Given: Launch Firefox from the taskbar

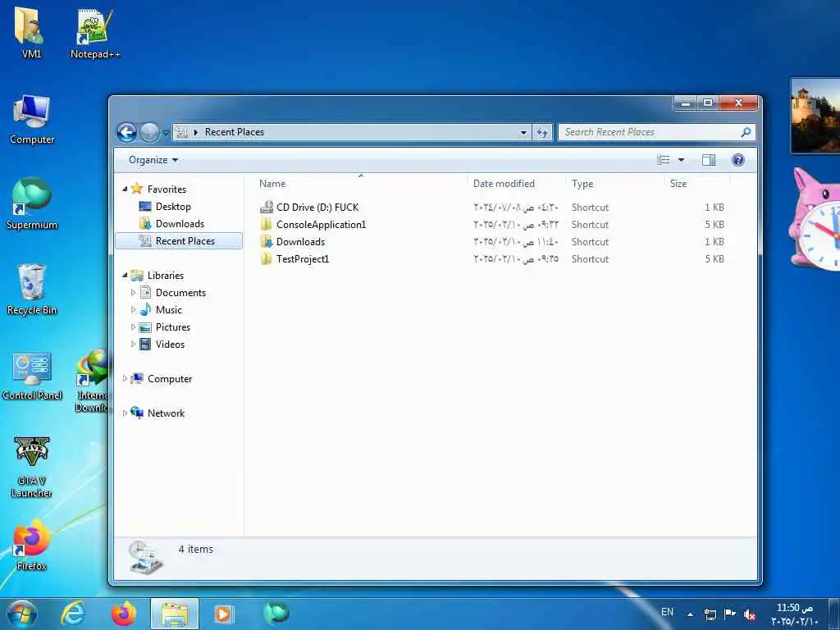Looking at the screenshot, I should coord(123,614).
